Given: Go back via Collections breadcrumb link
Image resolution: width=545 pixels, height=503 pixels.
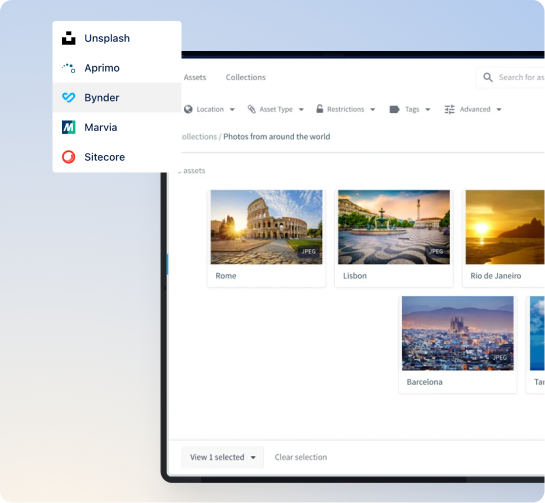Looking at the screenshot, I should pyautogui.click(x=199, y=137).
